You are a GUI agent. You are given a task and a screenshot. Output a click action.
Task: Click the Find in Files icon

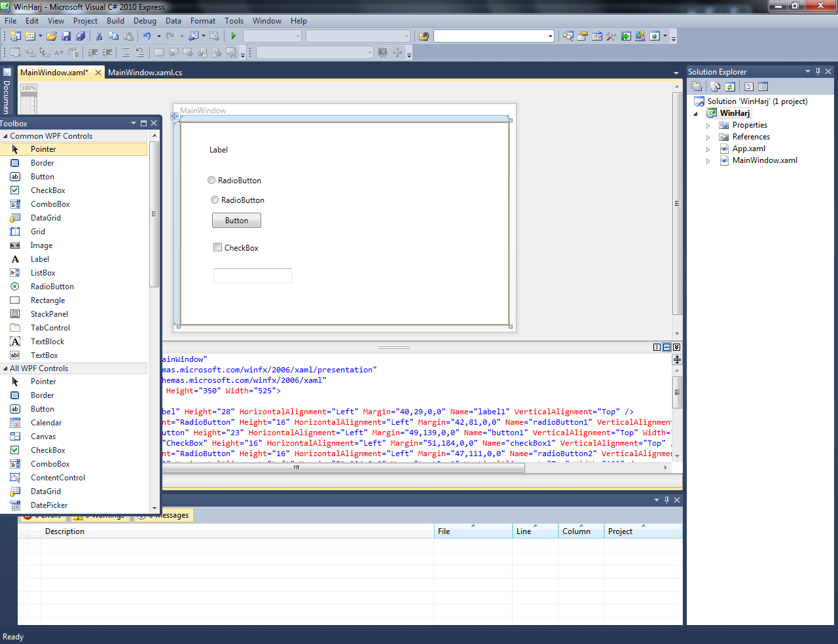(424, 36)
